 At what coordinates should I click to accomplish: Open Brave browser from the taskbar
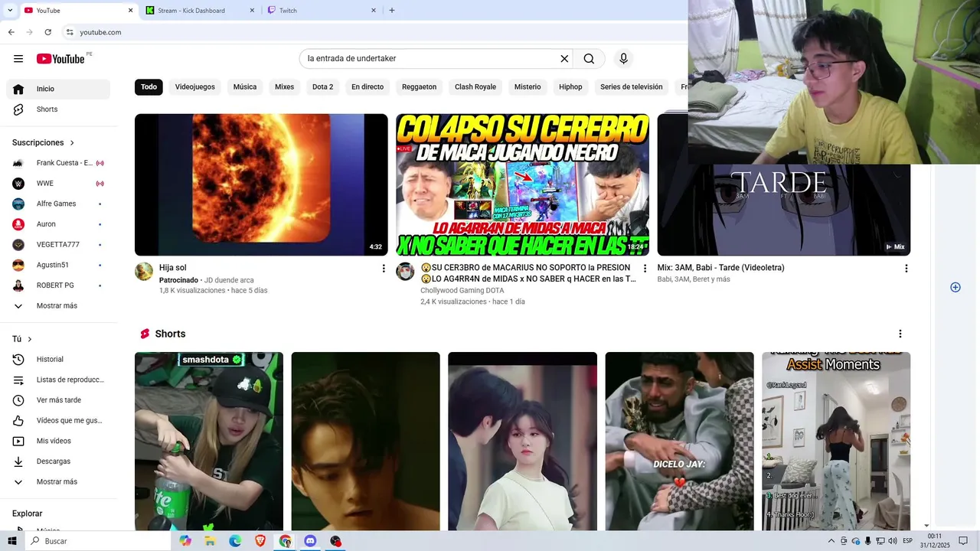click(260, 541)
